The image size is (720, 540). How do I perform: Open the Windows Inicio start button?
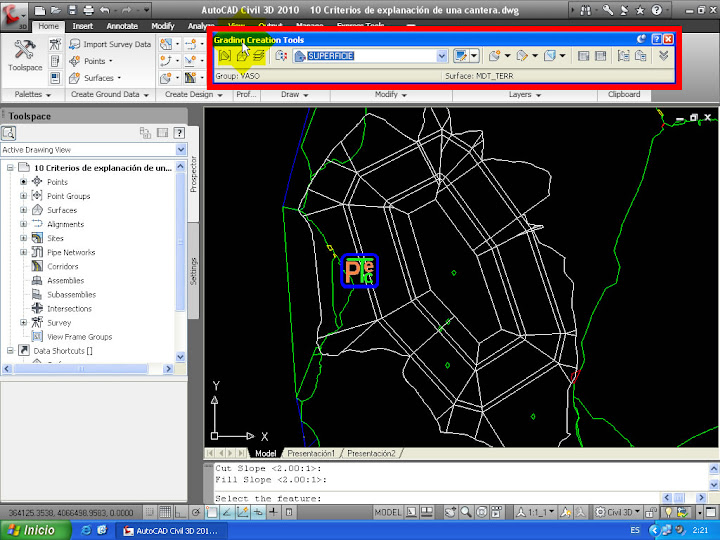[36, 530]
